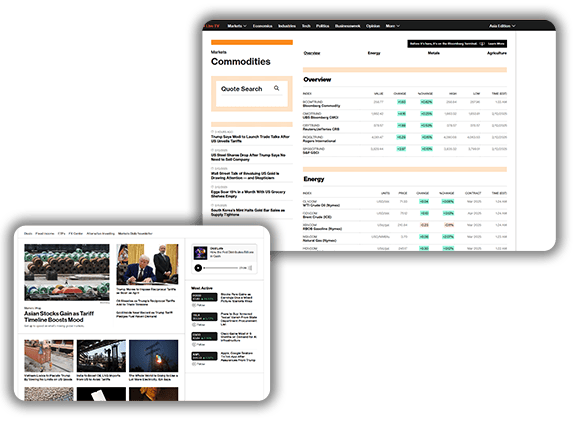Image resolution: width=573 pixels, height=429 pixels.
Task: Open 'Asian Stocks Gain as Tariff Timeline' headline
Action: coord(59,316)
